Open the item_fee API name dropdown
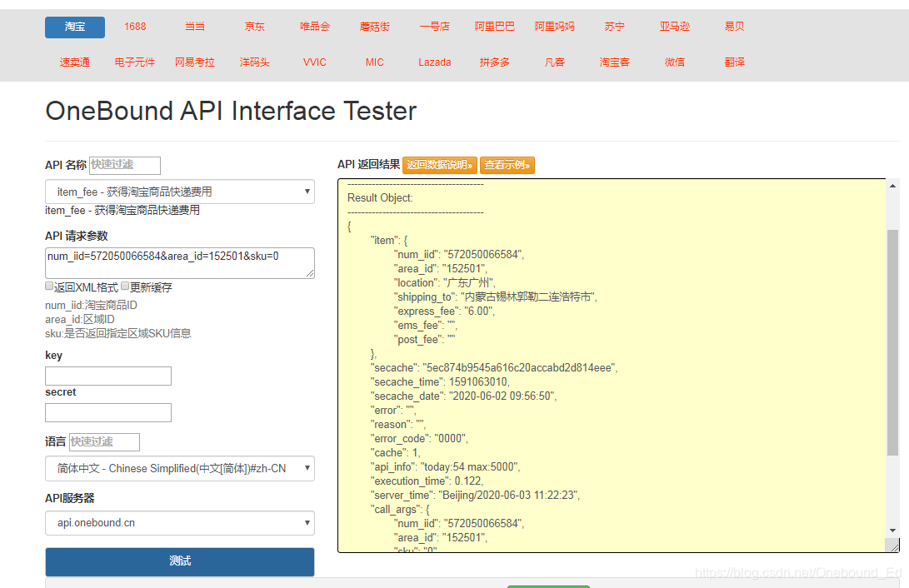The width and height of the screenshot is (909, 588). click(180, 192)
